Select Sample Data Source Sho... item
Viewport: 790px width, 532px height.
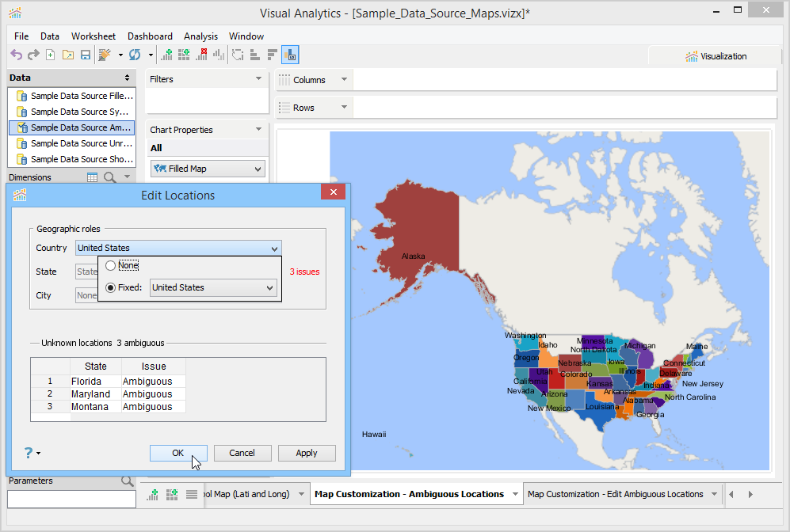click(x=72, y=159)
